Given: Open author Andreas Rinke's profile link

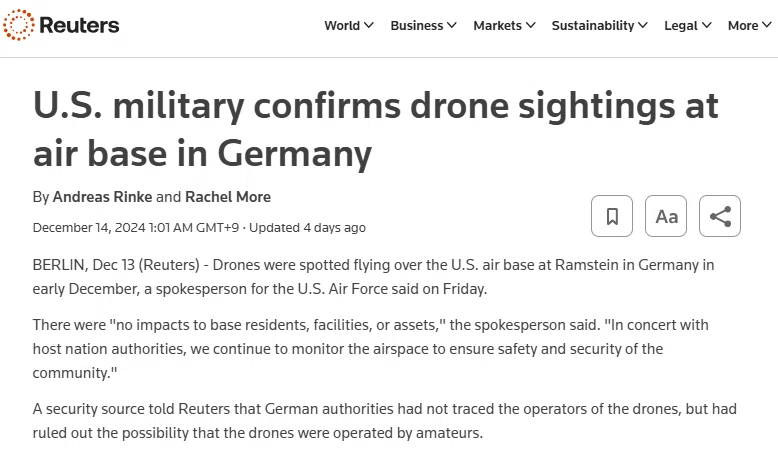Looking at the screenshot, I should (102, 197).
